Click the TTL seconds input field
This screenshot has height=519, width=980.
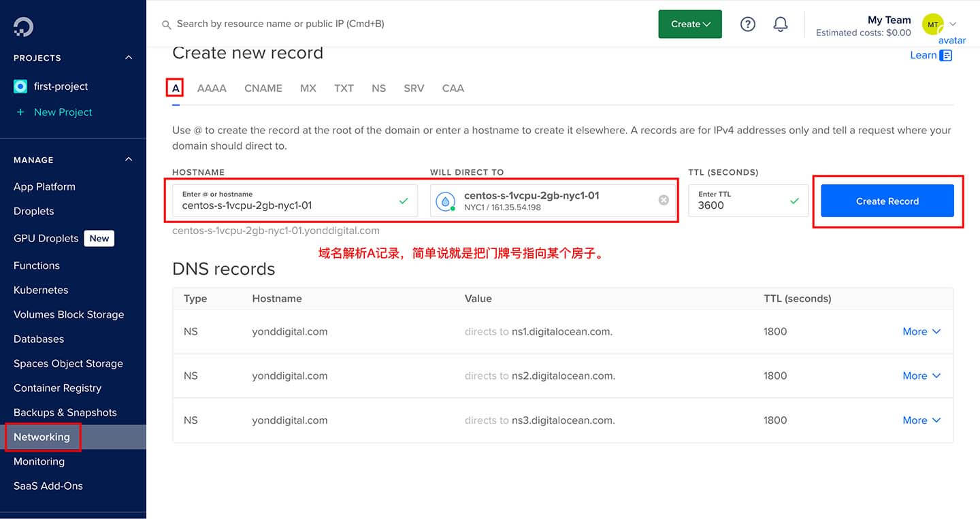coord(748,201)
